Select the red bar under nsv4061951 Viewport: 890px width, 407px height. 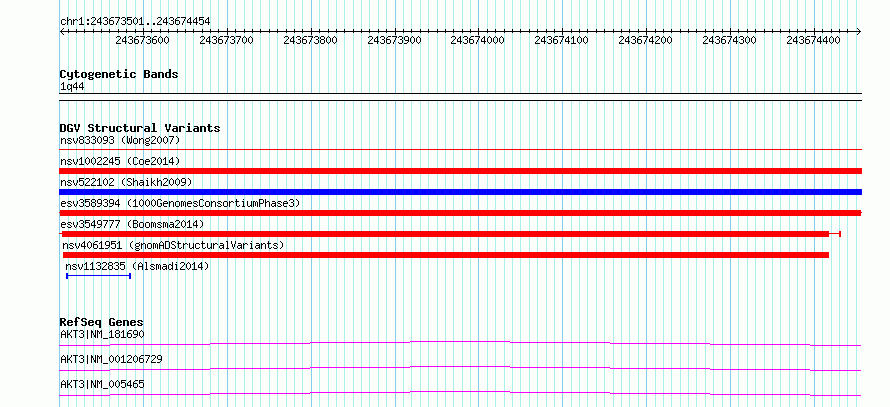point(445,255)
